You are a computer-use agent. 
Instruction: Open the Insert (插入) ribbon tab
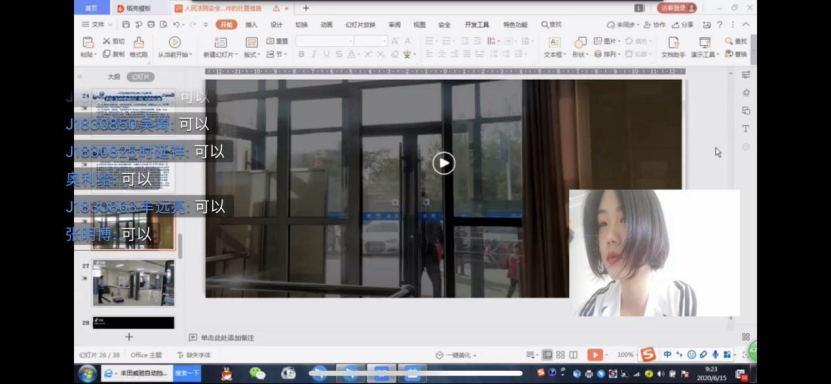(x=251, y=24)
